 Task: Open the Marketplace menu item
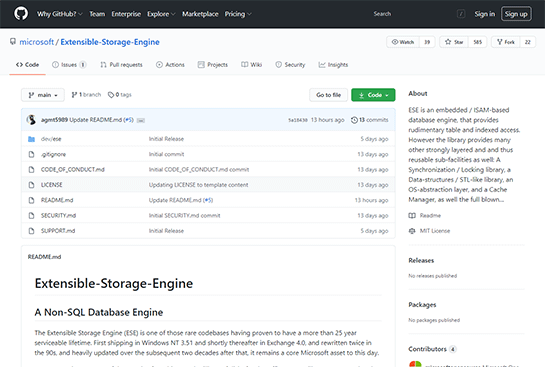click(200, 14)
